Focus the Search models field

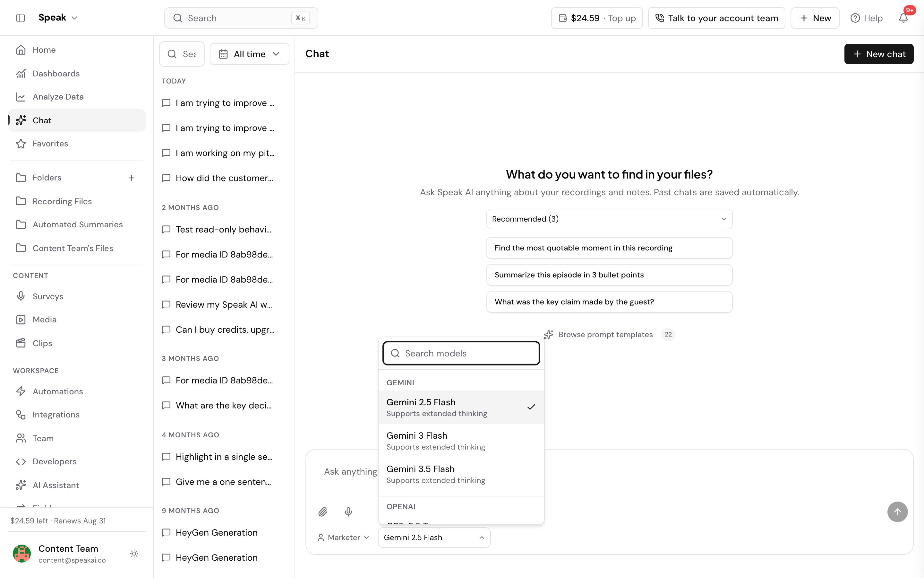[461, 353]
